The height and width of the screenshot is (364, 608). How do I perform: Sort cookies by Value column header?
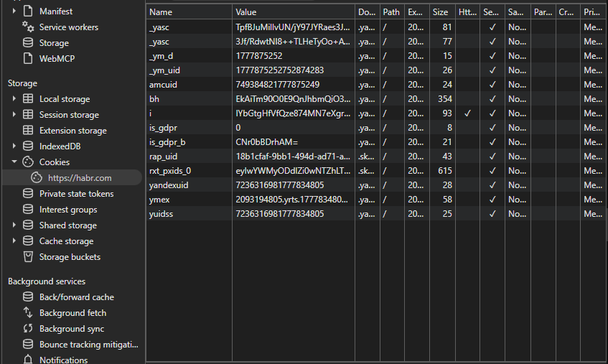click(x=294, y=12)
